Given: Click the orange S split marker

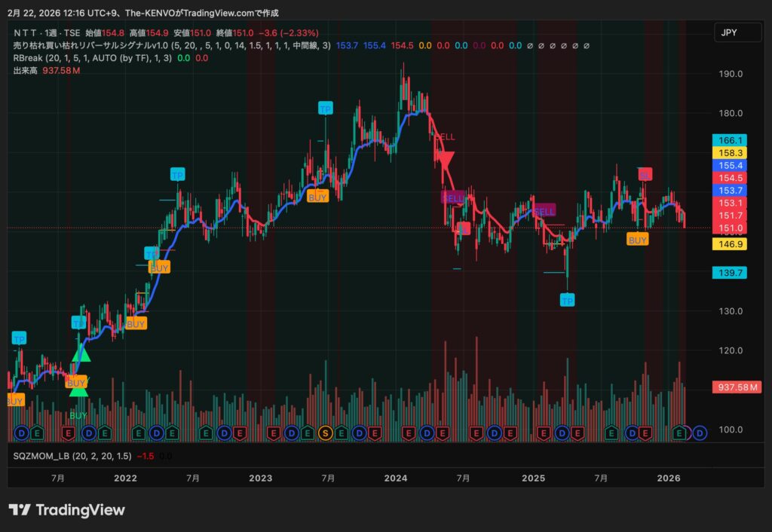Looking at the screenshot, I should coord(326,433).
